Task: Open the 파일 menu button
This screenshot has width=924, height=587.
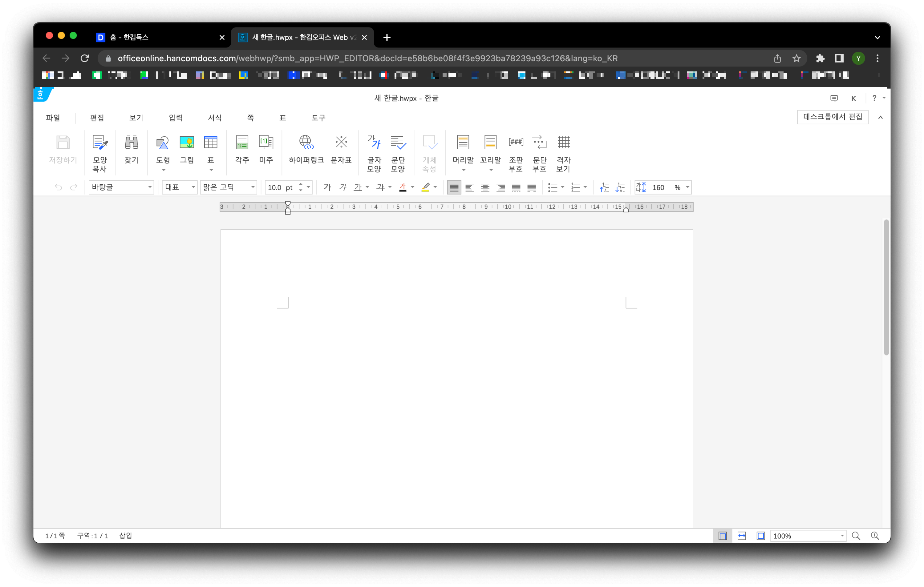Action: click(x=53, y=118)
